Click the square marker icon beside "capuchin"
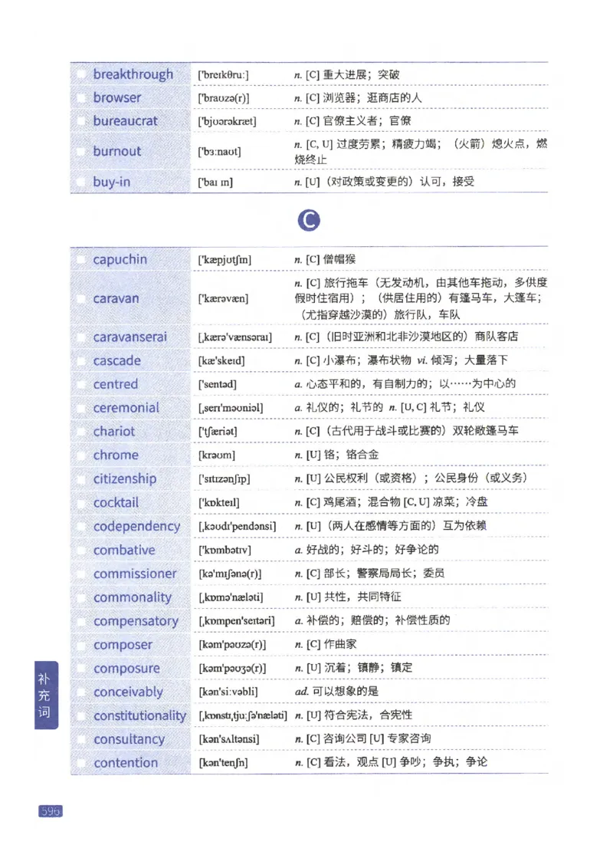 [82, 259]
